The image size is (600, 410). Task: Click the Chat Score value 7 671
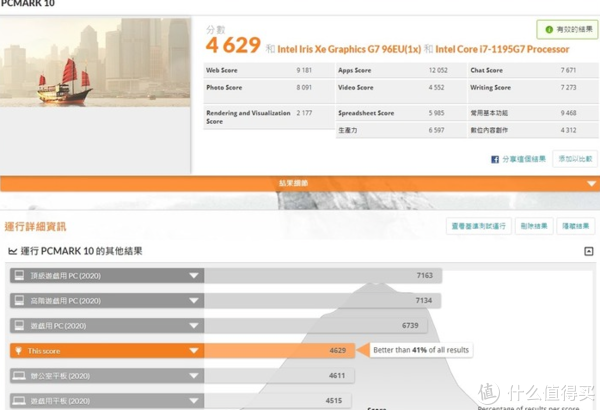(x=568, y=70)
